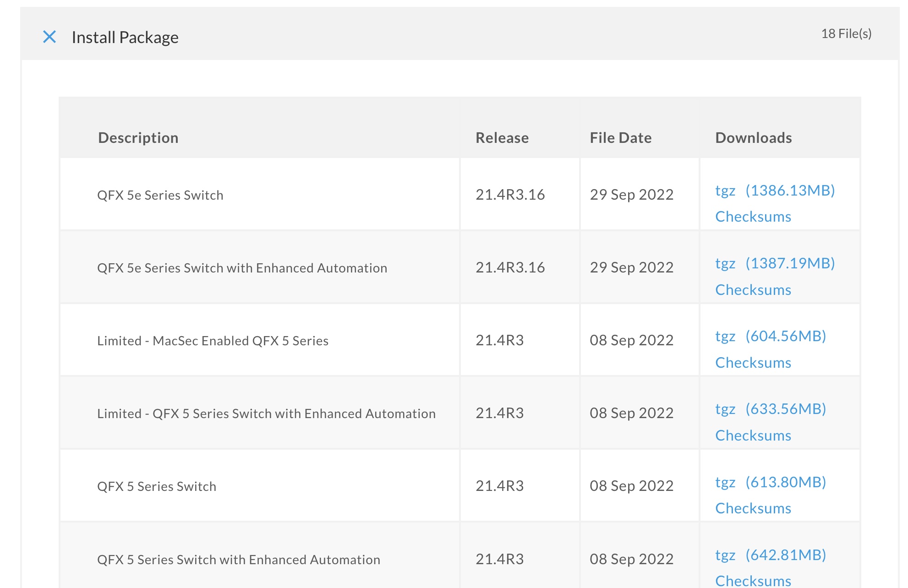The height and width of the screenshot is (588, 908).
Task: Click the 18 File(s) count label
Action: tap(846, 34)
